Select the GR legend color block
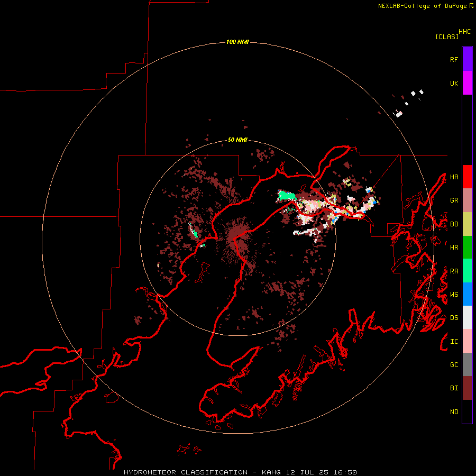Screen dimensions: 476x476 467,200
